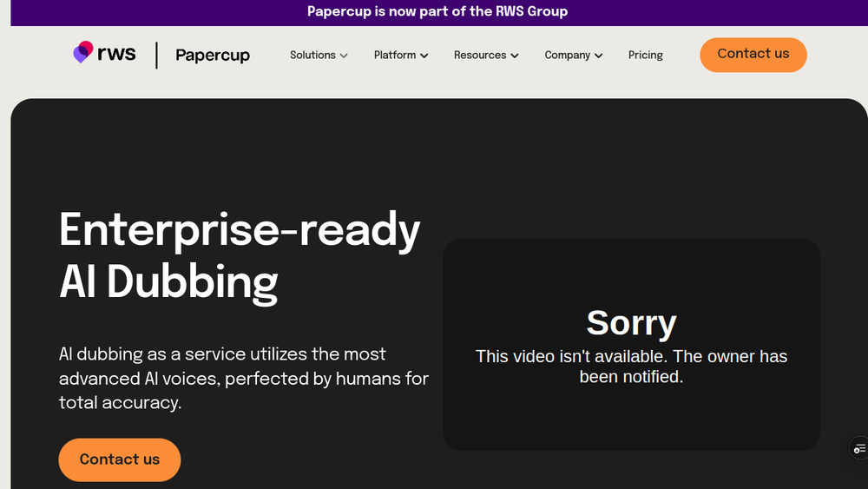Expand the Platform menu
Image resolution: width=868 pixels, height=489 pixels.
(401, 55)
